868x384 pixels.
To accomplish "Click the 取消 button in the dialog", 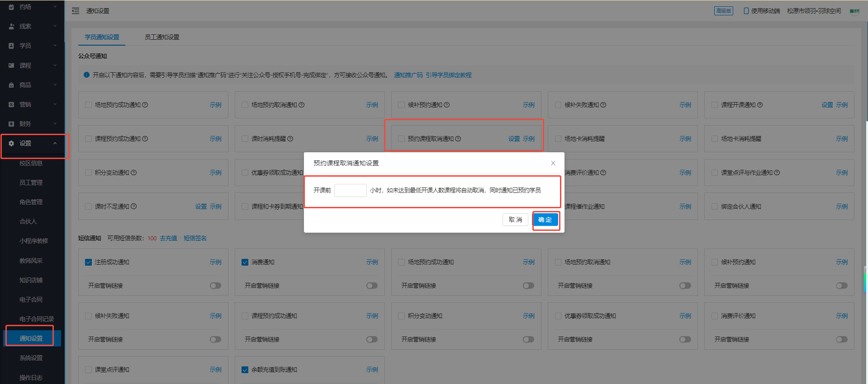I will click(515, 220).
